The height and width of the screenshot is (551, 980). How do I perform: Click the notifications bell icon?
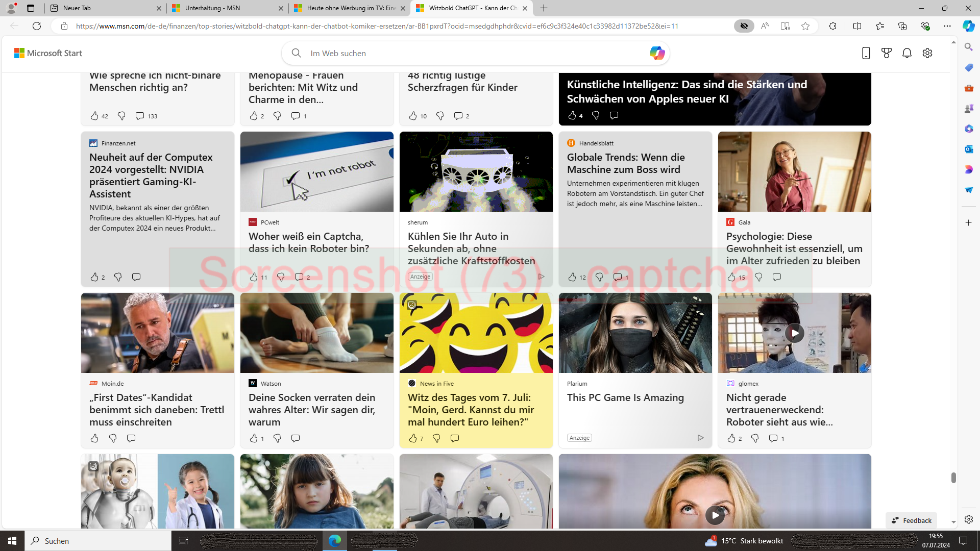[907, 53]
